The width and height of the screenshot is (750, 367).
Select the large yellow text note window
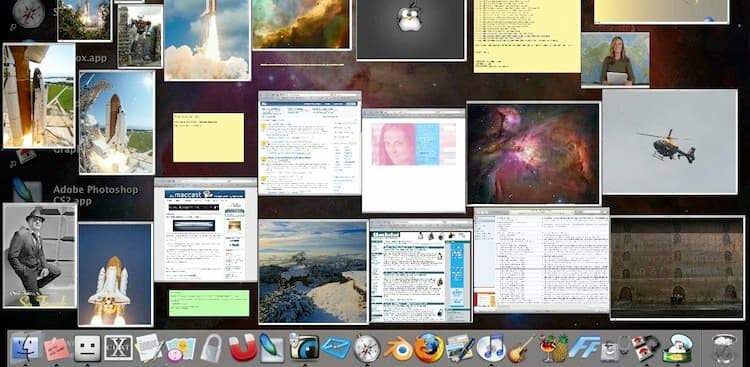click(x=527, y=36)
